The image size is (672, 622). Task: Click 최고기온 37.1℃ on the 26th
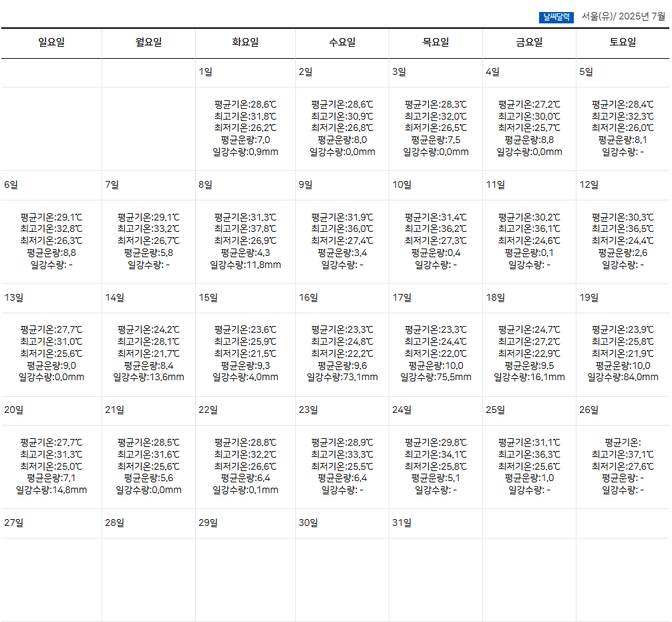623,454
